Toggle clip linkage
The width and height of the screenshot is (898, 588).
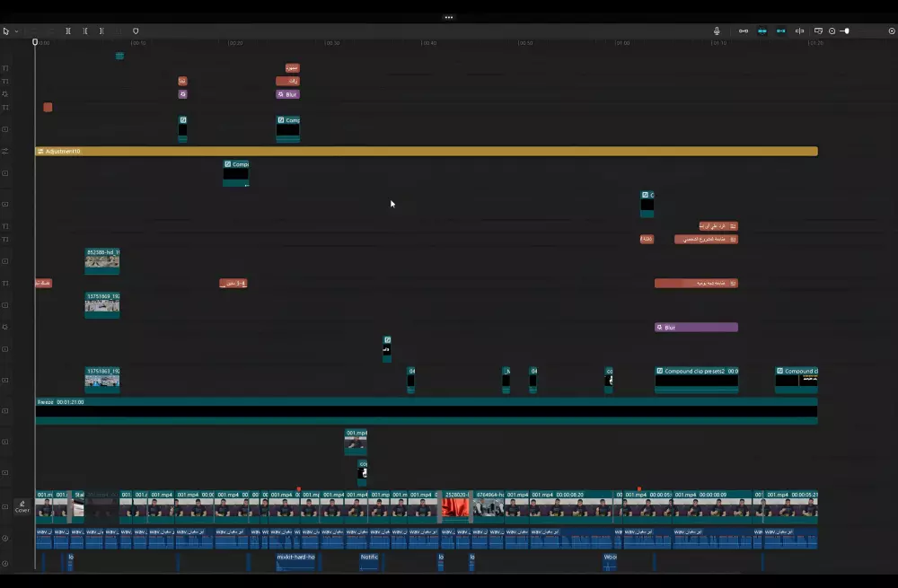[x=780, y=31]
